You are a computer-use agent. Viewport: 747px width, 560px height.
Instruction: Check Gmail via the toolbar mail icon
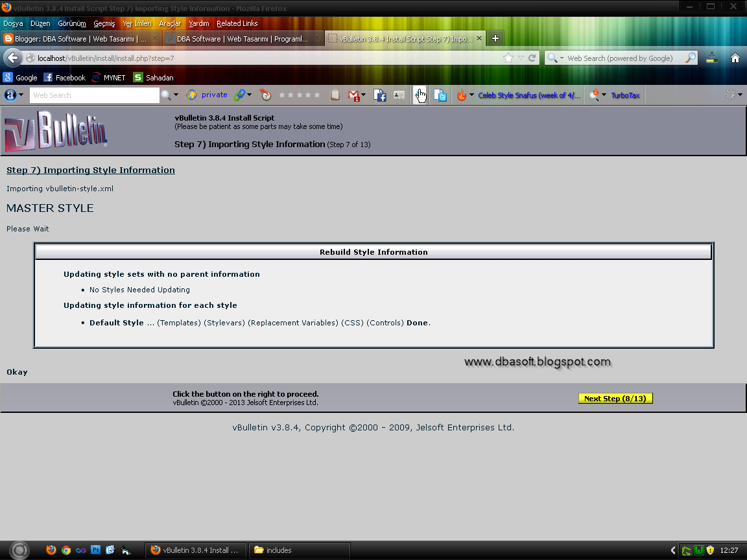[353, 96]
